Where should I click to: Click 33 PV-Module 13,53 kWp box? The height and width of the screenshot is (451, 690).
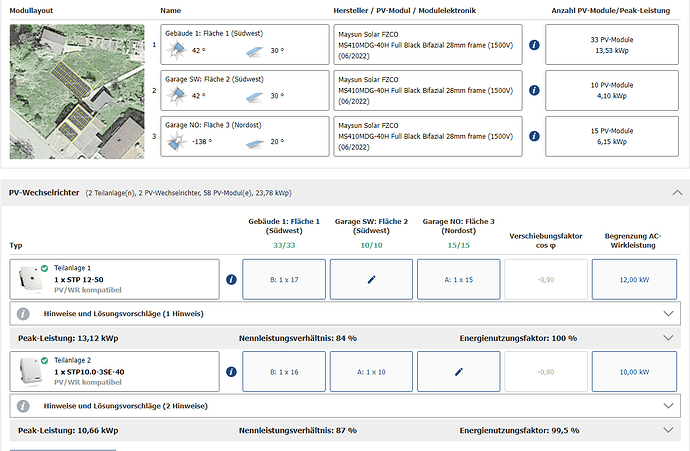612,44
